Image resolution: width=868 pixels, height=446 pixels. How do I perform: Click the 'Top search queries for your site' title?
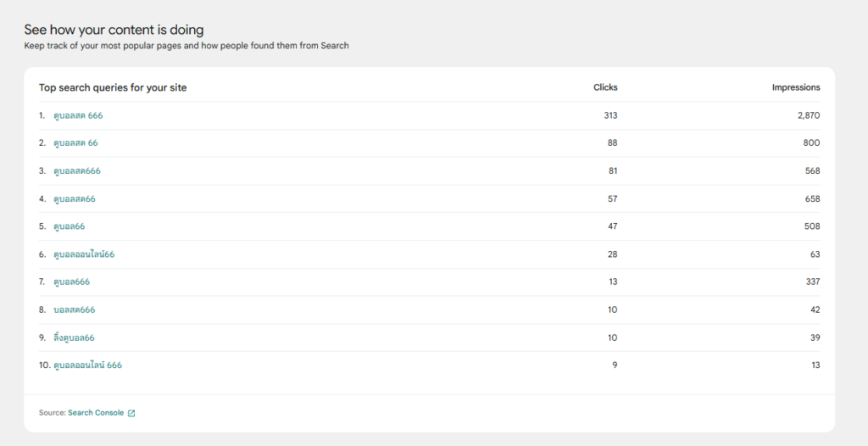[x=113, y=87]
